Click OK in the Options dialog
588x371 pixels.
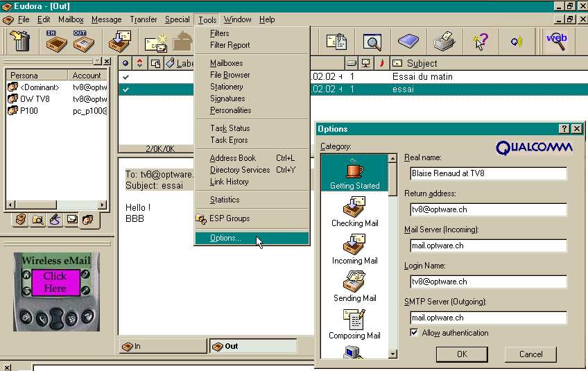[x=462, y=354]
